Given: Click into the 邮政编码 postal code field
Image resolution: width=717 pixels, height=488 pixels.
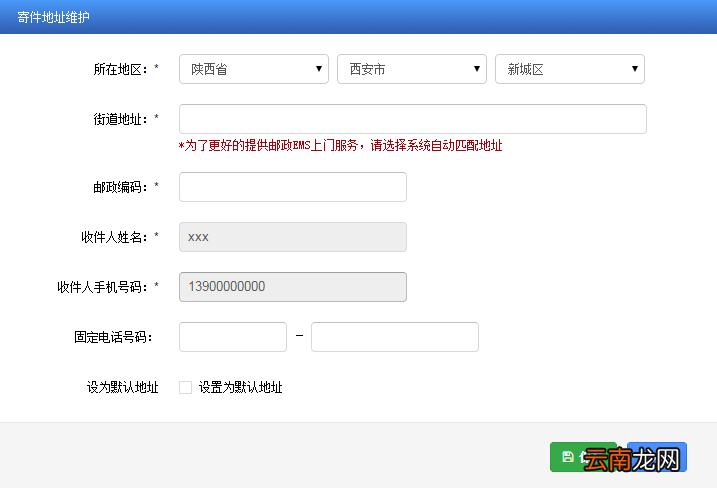Looking at the screenshot, I should (293, 187).
